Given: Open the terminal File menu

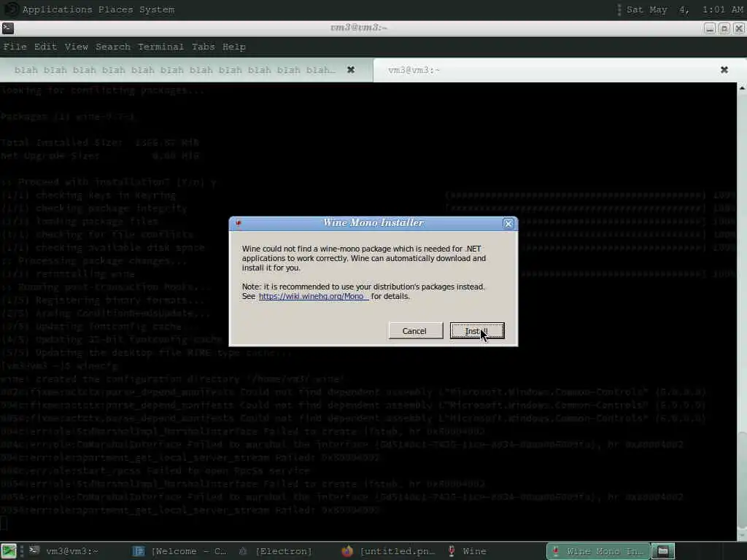Looking at the screenshot, I should point(15,47).
